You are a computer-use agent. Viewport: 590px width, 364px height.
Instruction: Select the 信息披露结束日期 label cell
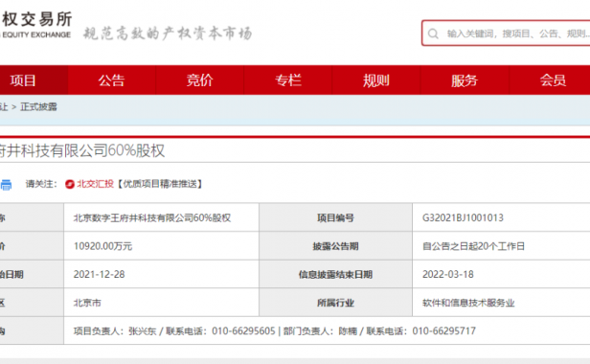pyautogui.click(x=335, y=274)
